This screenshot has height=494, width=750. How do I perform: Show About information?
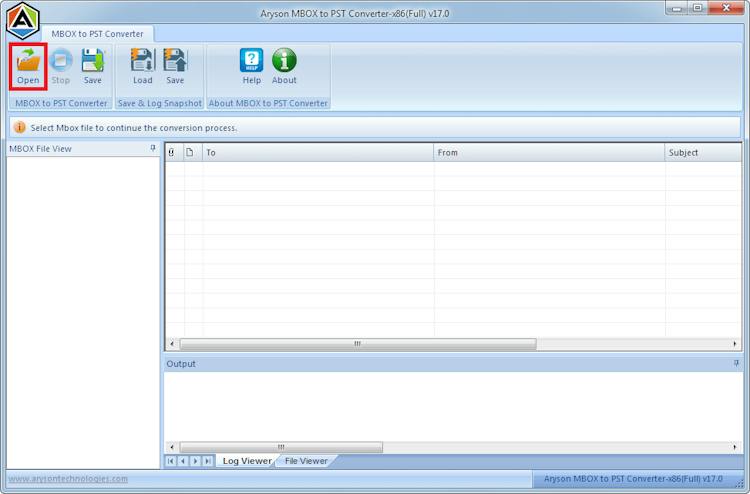click(284, 66)
